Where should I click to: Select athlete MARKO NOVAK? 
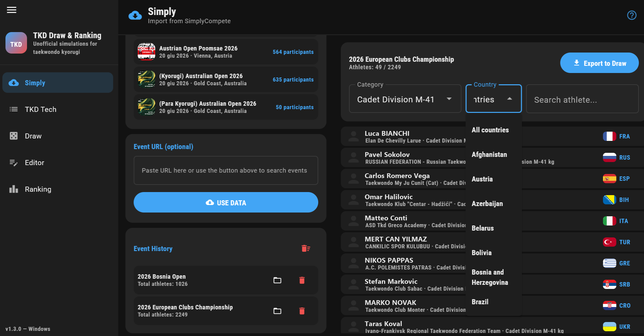tap(492, 306)
